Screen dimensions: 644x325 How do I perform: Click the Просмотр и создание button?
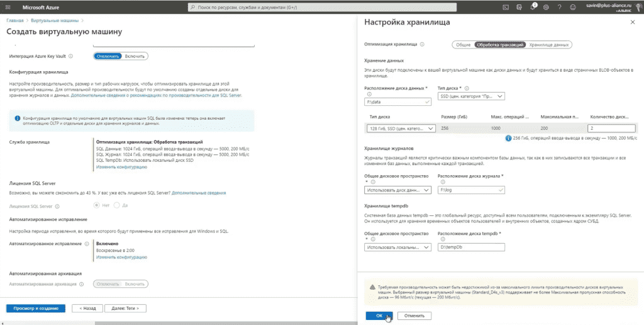pyautogui.click(x=36, y=308)
